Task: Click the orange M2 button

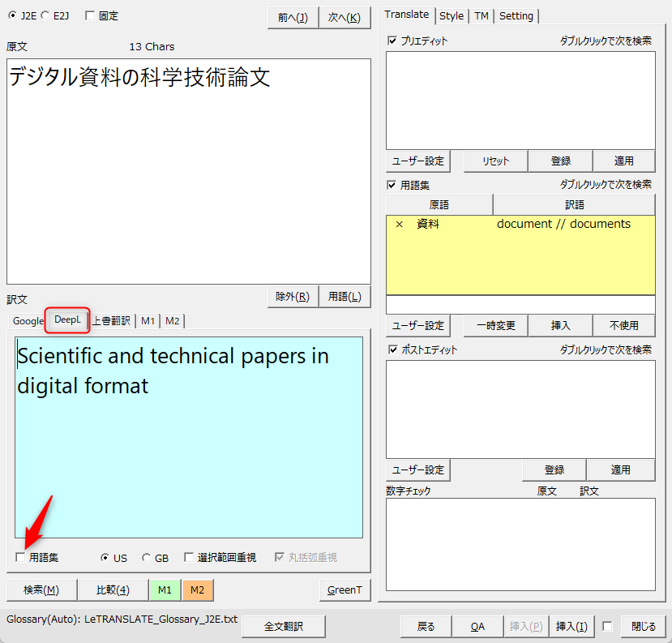Action: [197, 589]
